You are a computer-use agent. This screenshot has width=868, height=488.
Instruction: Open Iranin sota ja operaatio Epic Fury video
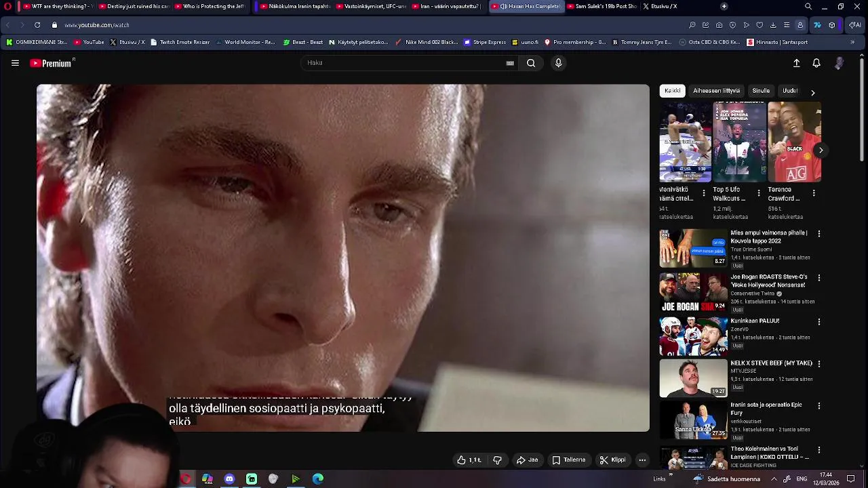(693, 420)
